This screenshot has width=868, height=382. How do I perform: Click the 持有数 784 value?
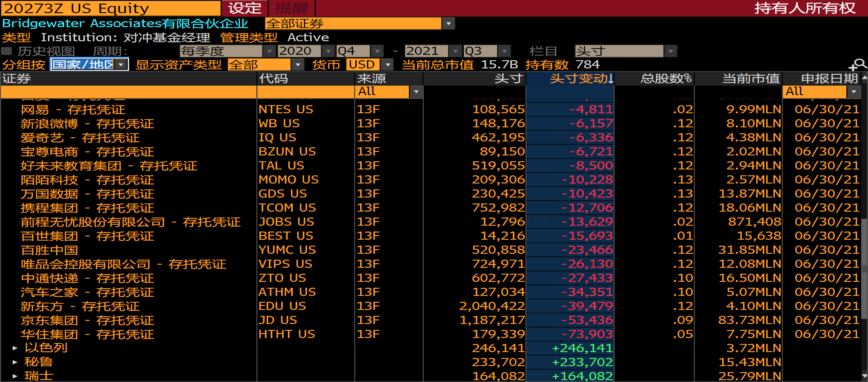point(588,65)
